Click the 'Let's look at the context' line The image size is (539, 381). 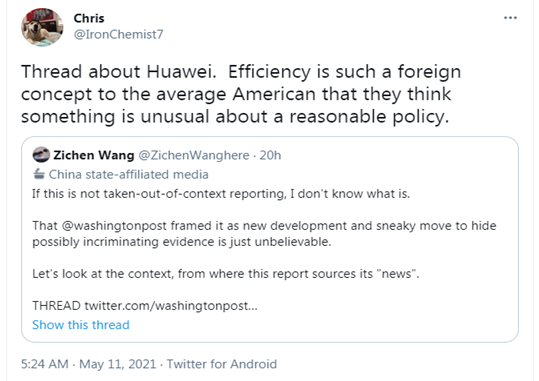[x=226, y=274]
